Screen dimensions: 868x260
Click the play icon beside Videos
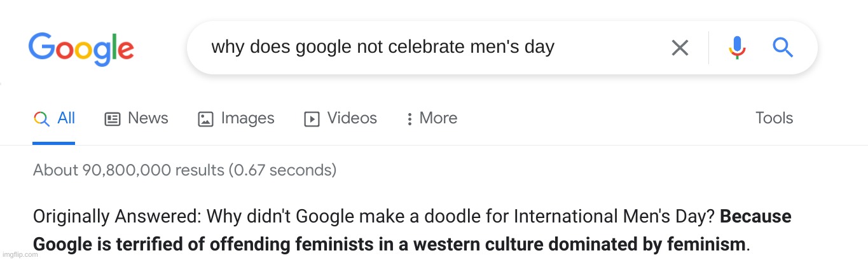click(x=312, y=119)
